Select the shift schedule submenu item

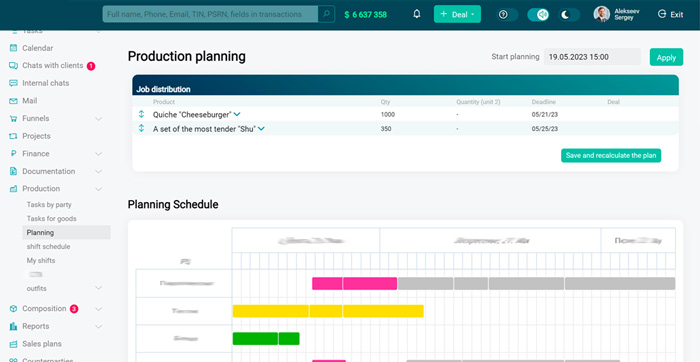point(48,246)
